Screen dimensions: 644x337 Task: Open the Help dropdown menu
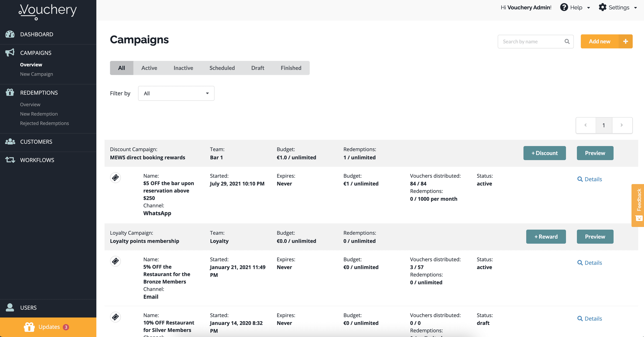(x=575, y=7)
